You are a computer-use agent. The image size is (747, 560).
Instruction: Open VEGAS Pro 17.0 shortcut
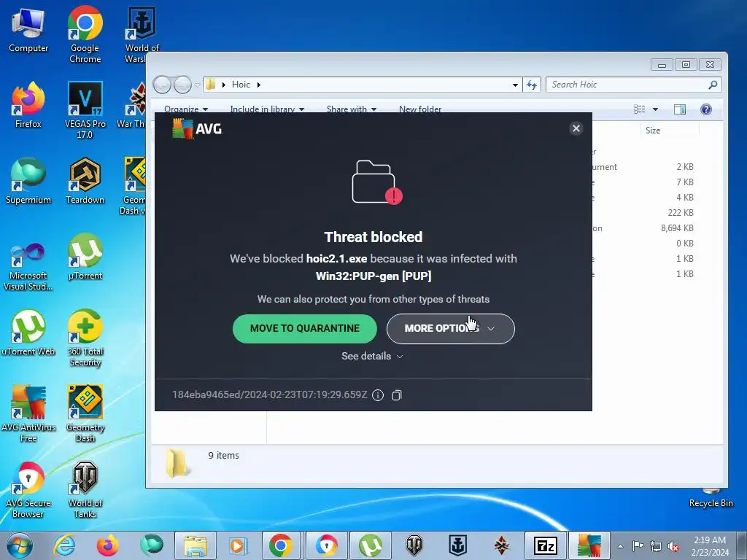85,111
